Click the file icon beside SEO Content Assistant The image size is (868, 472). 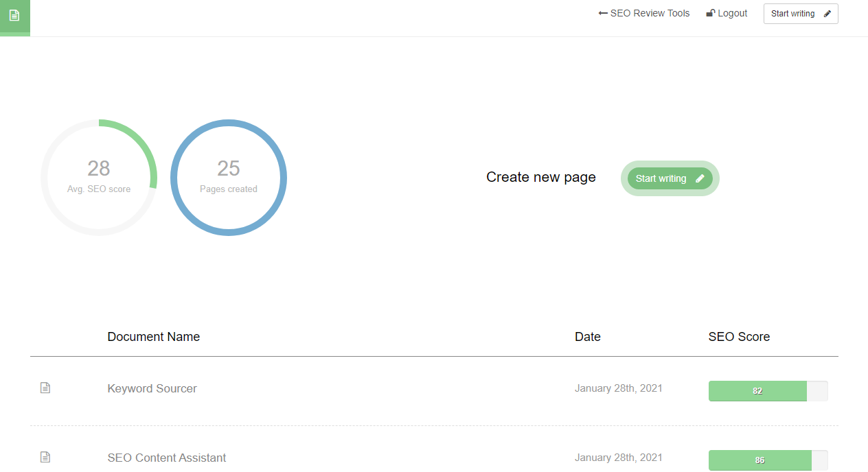tap(45, 456)
